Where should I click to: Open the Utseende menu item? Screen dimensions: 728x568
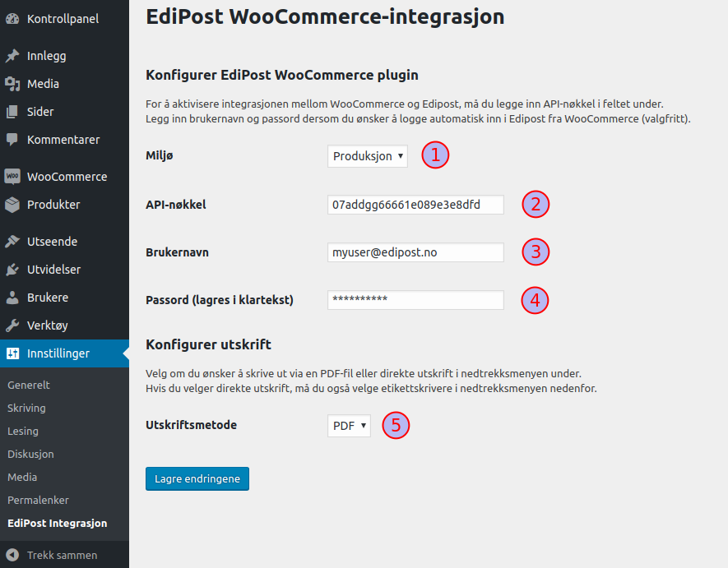coord(64,242)
